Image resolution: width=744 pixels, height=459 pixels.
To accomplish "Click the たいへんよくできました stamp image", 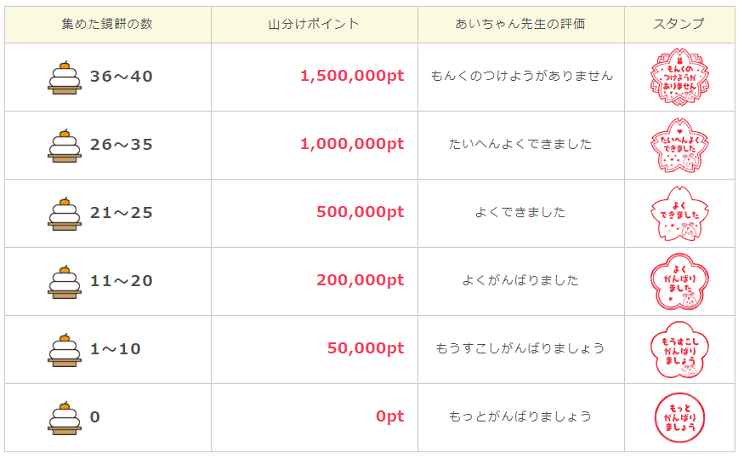I will click(678, 145).
